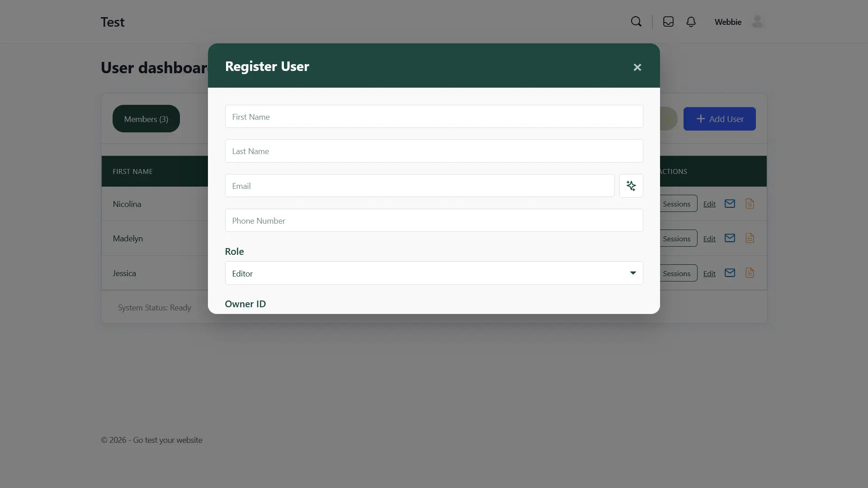Click the document icon in Nicolina's row

(x=750, y=204)
